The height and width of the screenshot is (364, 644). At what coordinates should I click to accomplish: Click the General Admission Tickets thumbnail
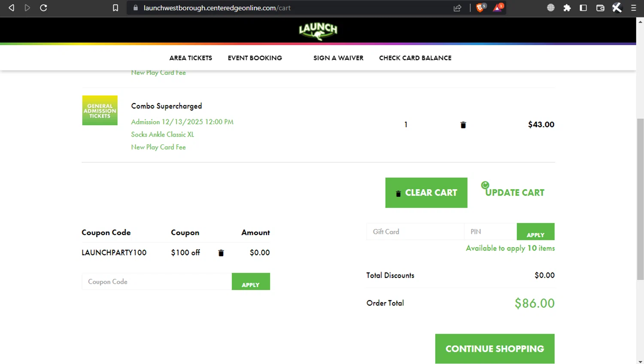tap(100, 110)
